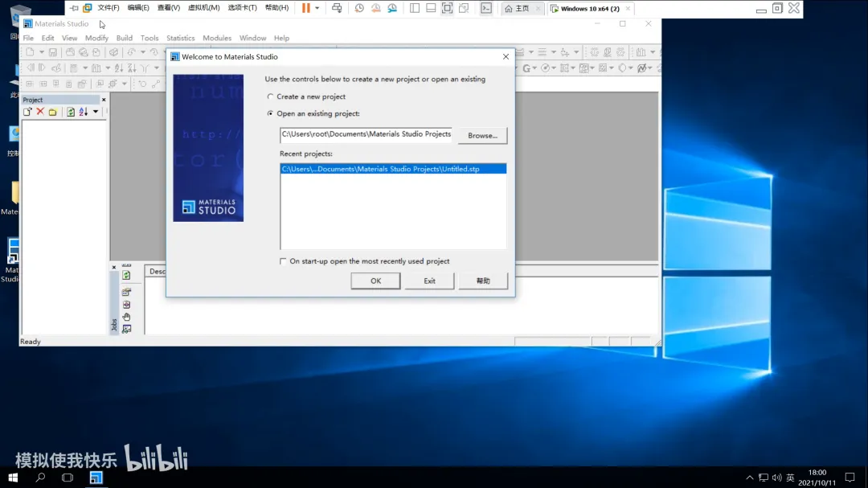Click the Sketch bond tool icon
The height and width of the screenshot is (488, 868).
[x=156, y=84]
